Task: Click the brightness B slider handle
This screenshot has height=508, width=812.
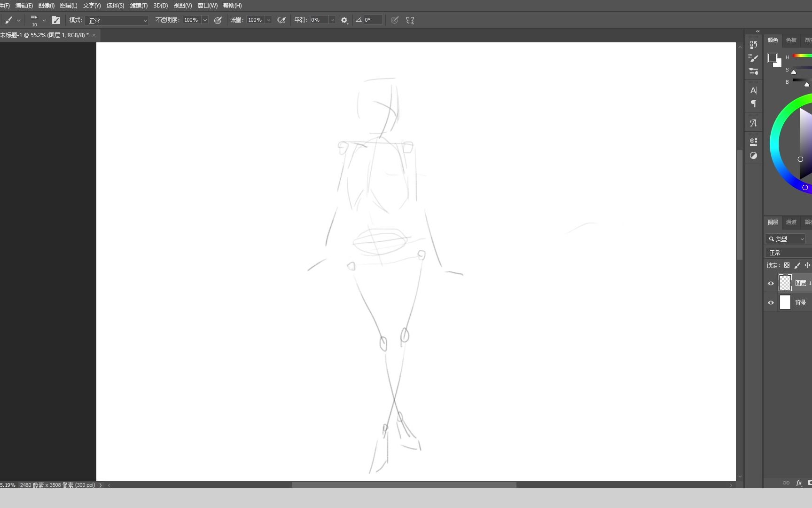Action: [807, 84]
